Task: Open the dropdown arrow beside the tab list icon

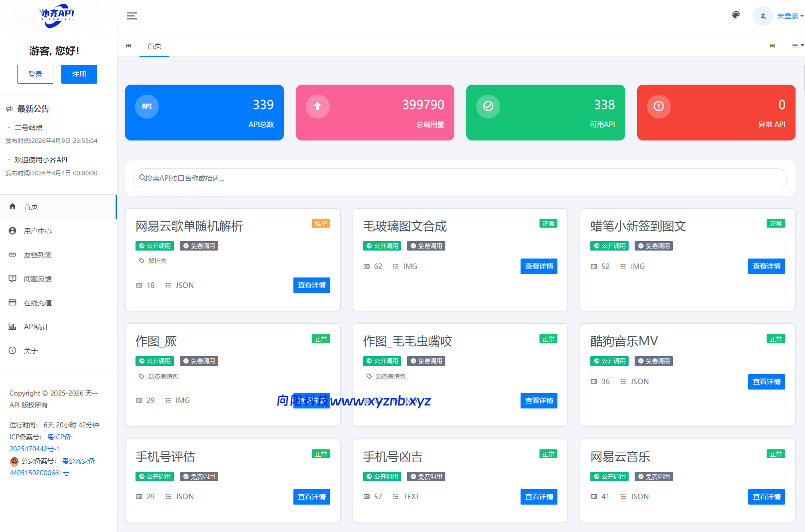Action: (x=802, y=45)
